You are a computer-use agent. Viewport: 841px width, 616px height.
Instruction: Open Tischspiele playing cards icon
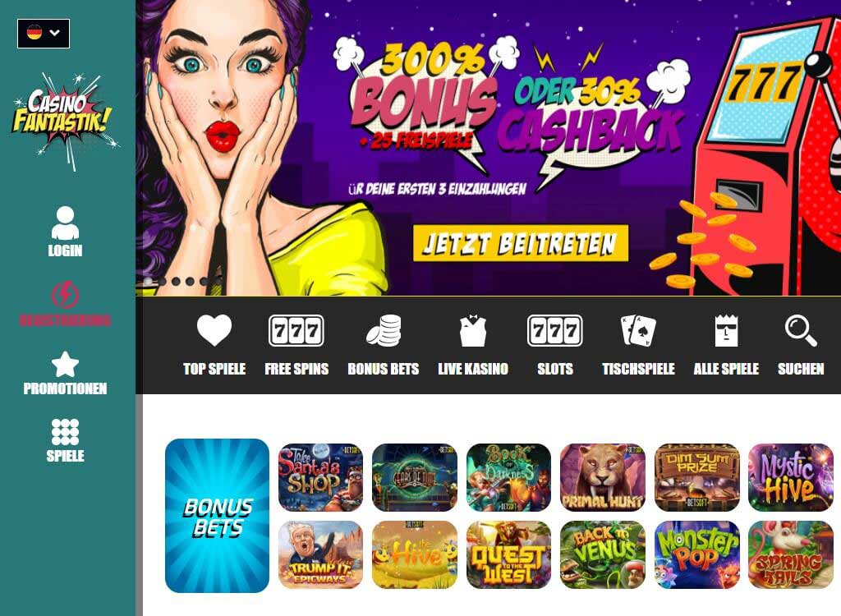click(638, 330)
